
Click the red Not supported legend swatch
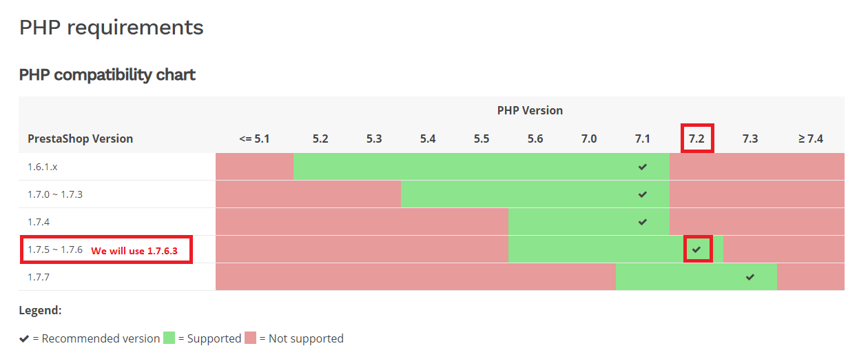250,338
